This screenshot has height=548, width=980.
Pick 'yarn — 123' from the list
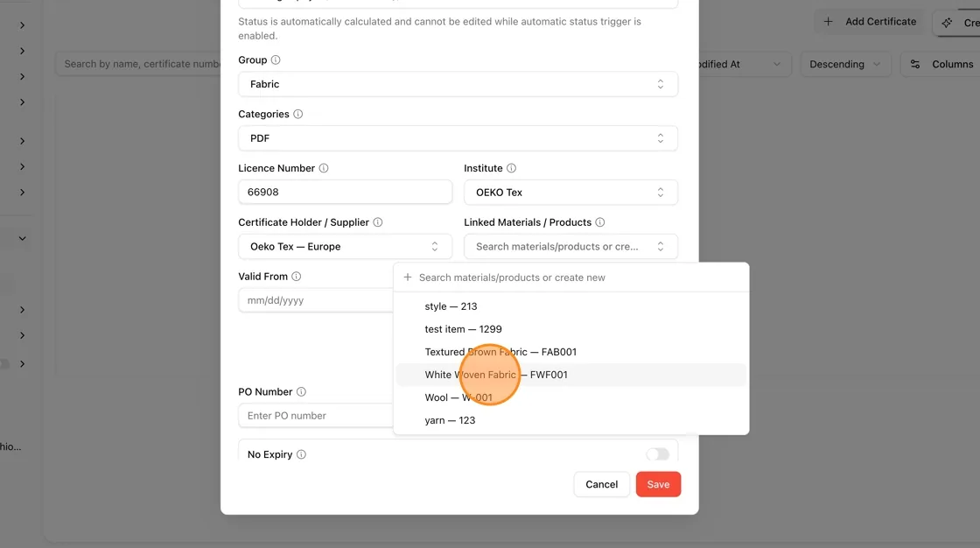571,420
